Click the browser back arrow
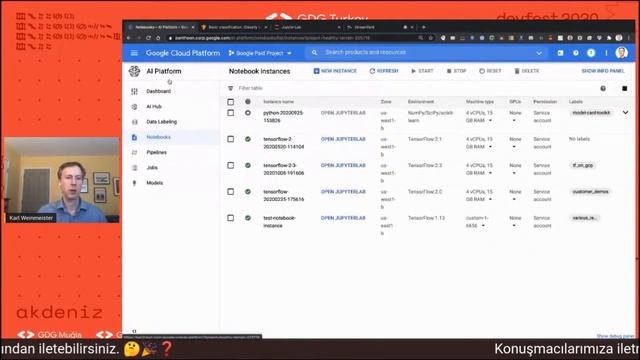This screenshot has width=640, height=360. pos(129,38)
